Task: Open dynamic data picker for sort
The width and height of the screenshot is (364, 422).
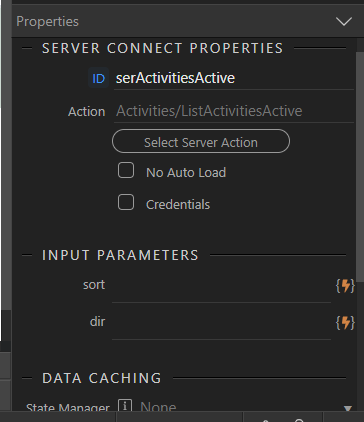Action: [345, 286]
